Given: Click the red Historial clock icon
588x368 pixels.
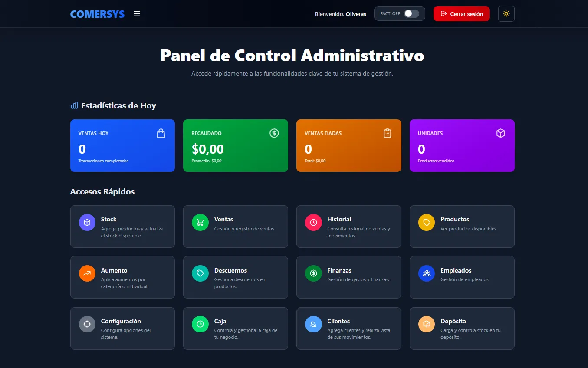Looking at the screenshot, I should (x=313, y=223).
